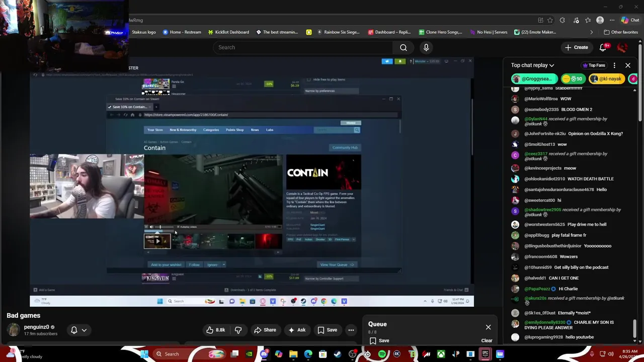The height and width of the screenshot is (362, 644).
Task: Click the Windows Start button
Action: [144, 354]
